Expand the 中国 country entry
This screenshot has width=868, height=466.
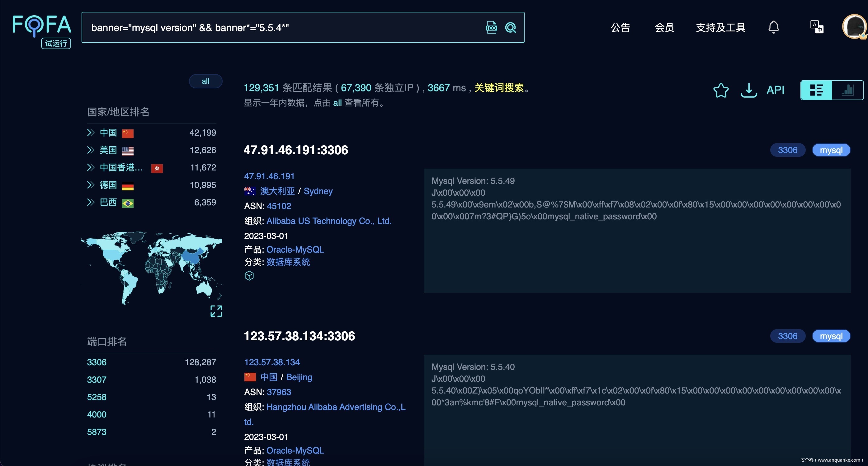point(91,133)
